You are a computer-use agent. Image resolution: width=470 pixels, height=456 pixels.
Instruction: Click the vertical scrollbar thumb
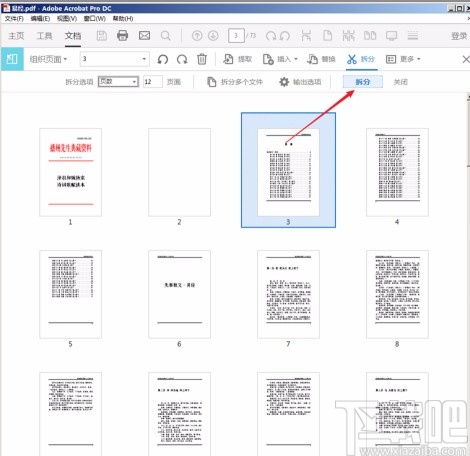tap(468, 133)
